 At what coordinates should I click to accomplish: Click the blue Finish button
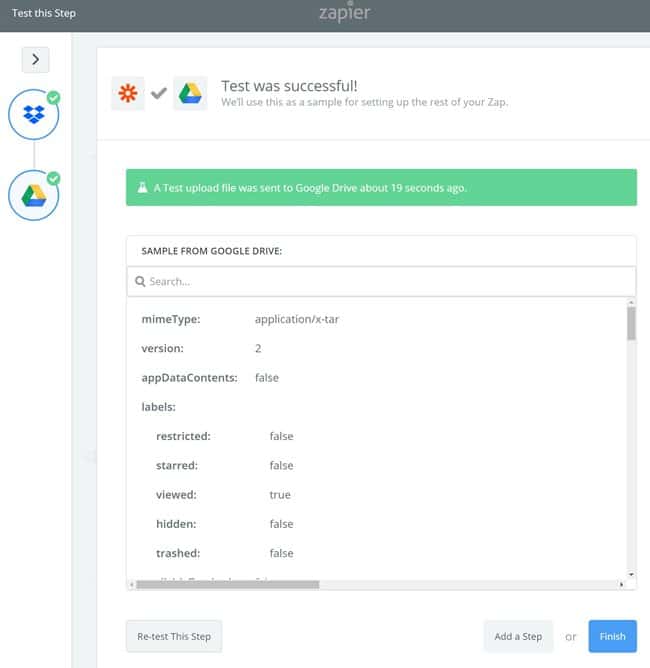612,636
